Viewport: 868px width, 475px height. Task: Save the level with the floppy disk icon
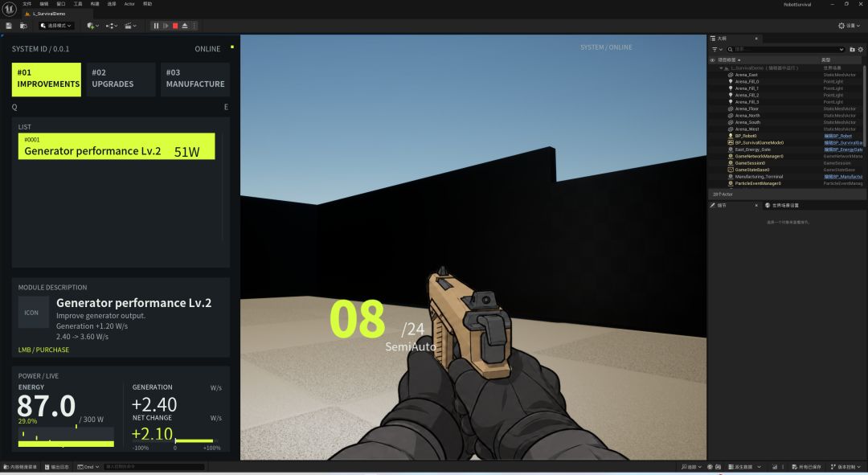[9, 26]
